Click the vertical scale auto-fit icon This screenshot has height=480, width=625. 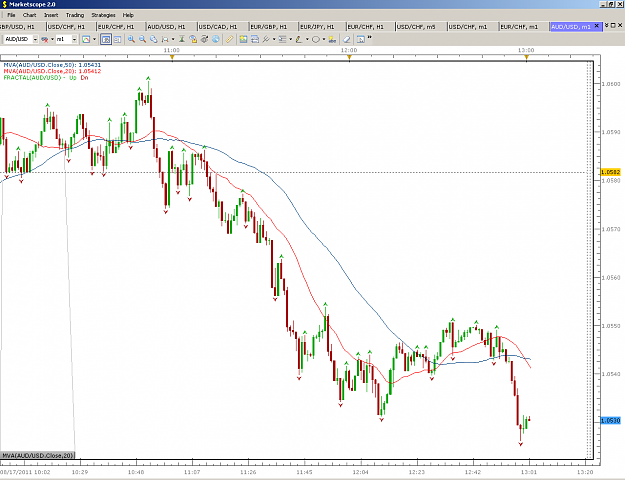pyautogui.click(x=181, y=39)
